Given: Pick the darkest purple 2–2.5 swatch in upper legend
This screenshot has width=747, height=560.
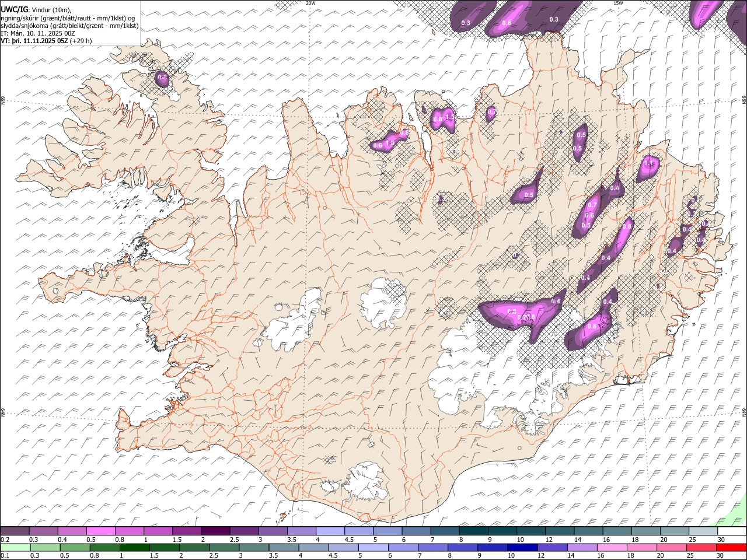Looking at the screenshot, I should point(215,531).
